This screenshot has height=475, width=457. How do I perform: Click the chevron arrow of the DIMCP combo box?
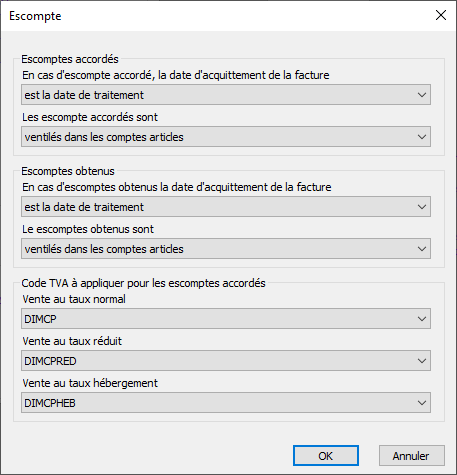pyautogui.click(x=422, y=319)
